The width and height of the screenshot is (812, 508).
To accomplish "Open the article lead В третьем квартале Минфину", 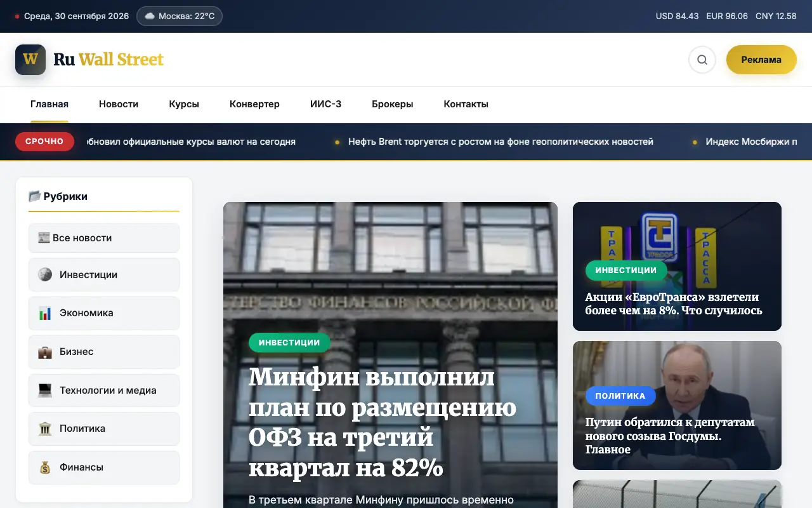I will 381,500.
